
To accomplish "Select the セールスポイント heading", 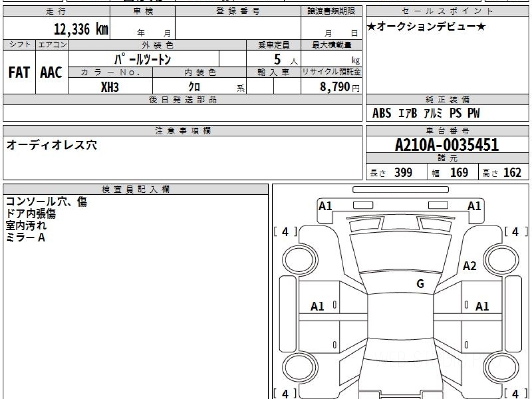I will 448,12.
